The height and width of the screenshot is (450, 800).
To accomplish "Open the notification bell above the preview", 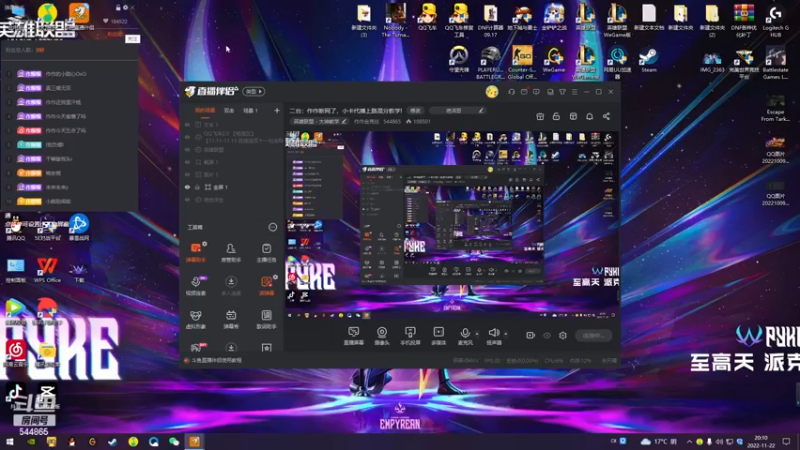I will (589, 116).
